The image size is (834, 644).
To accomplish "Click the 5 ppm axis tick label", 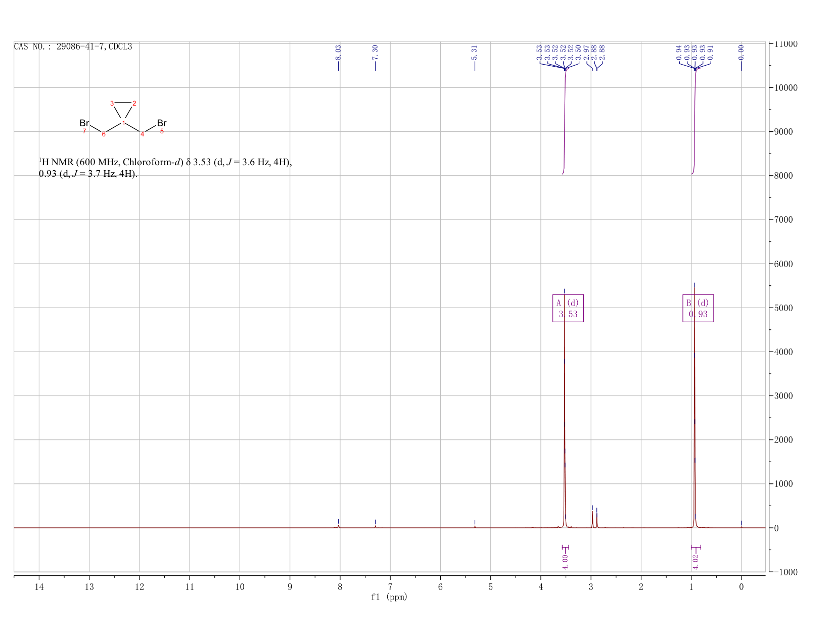I will click(490, 586).
